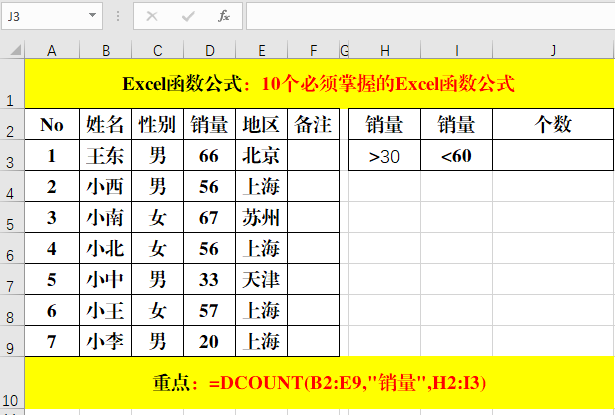
Task: Select empty result cell J3 under 个数
Action: point(553,155)
